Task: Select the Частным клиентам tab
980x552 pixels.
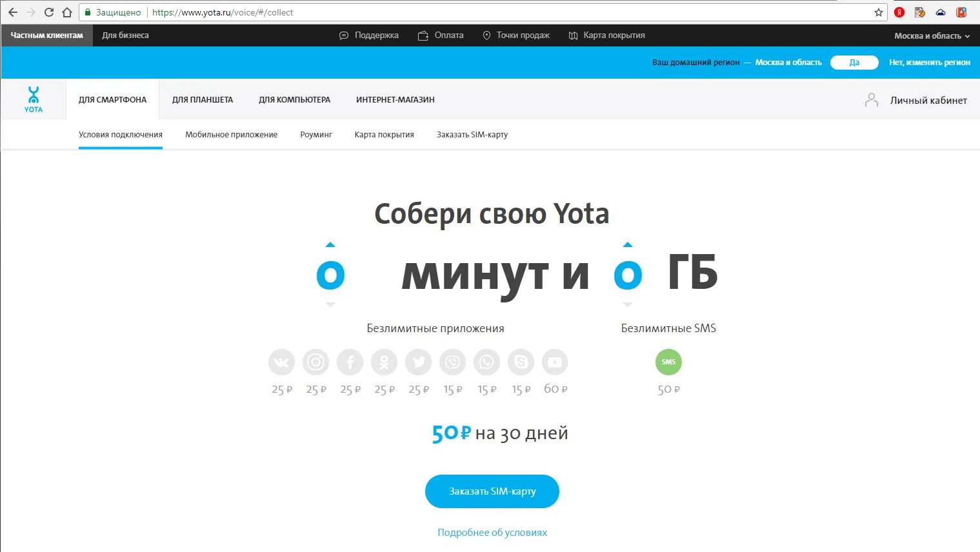Action: tap(47, 35)
